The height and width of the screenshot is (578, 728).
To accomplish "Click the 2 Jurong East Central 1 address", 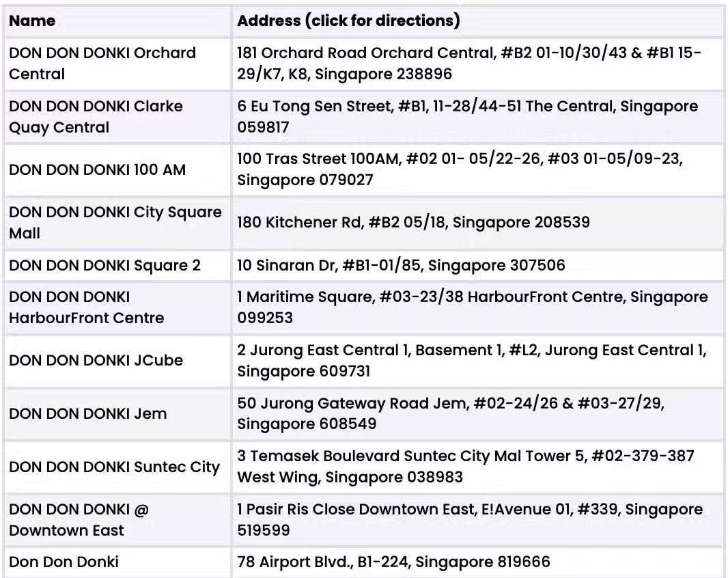I will pyautogui.click(x=472, y=361).
